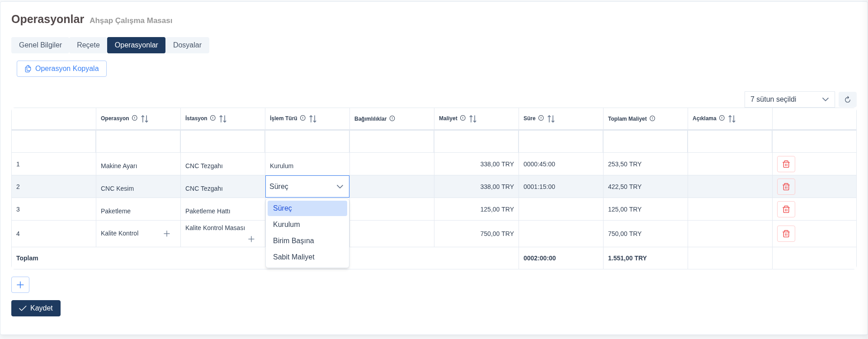This screenshot has height=339, width=868.
Task: Collapse the Süreç işlem türü dropdown
Action: click(340, 187)
